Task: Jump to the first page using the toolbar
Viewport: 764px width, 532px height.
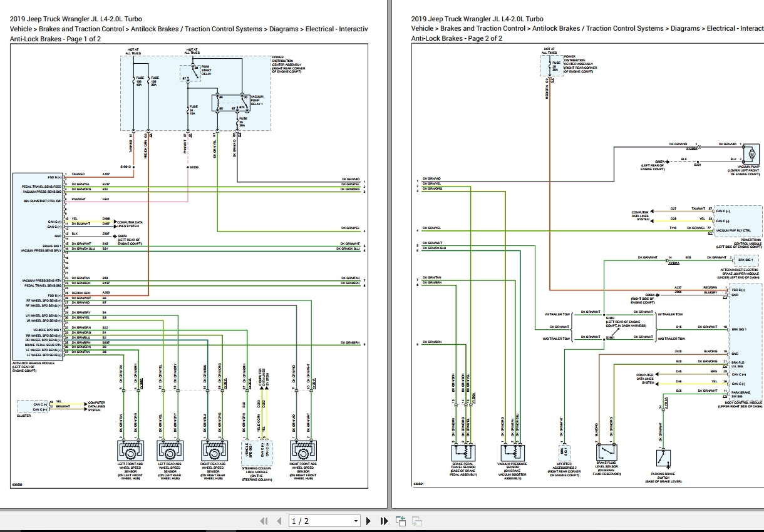Action: pos(264,520)
